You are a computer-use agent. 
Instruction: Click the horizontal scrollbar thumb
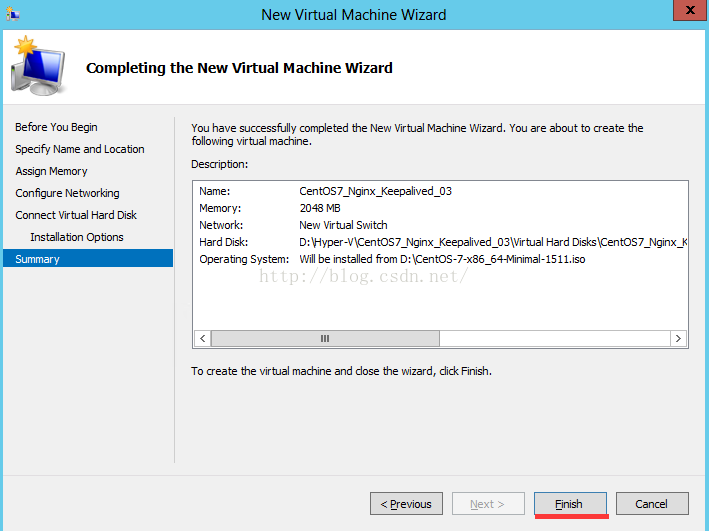325,338
